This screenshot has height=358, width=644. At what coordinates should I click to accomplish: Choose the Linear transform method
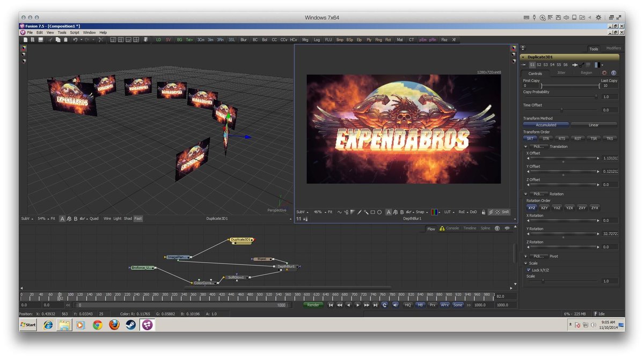click(x=594, y=125)
